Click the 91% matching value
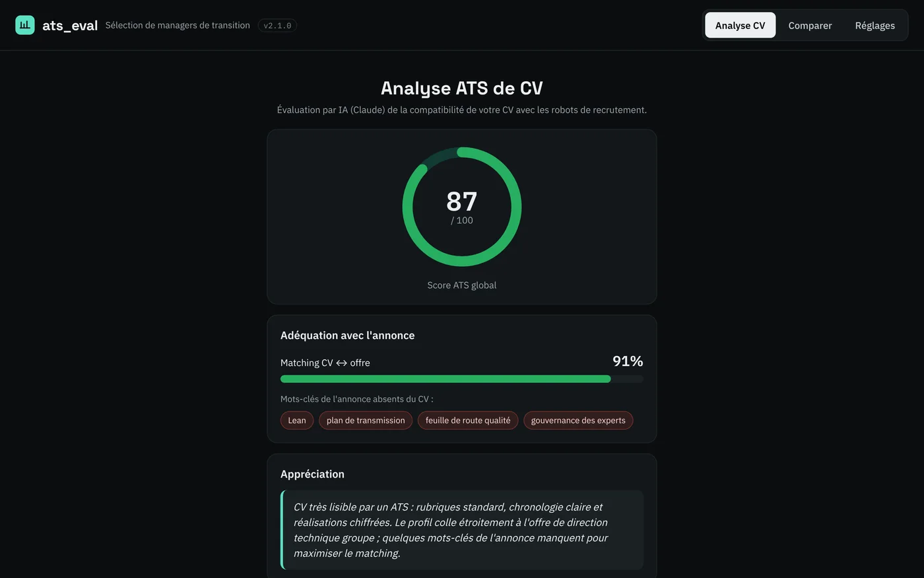The height and width of the screenshot is (578, 924). pyautogui.click(x=628, y=361)
